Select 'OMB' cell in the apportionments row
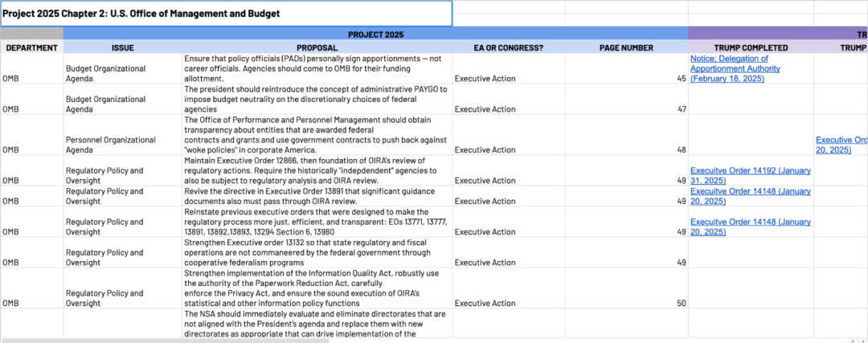The height and width of the screenshot is (343, 868). (31, 68)
